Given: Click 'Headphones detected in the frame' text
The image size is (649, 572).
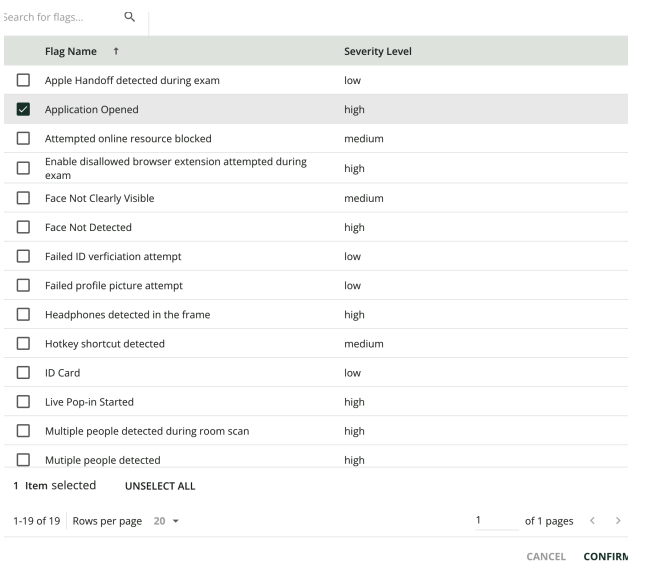Looking at the screenshot, I should [127, 315].
